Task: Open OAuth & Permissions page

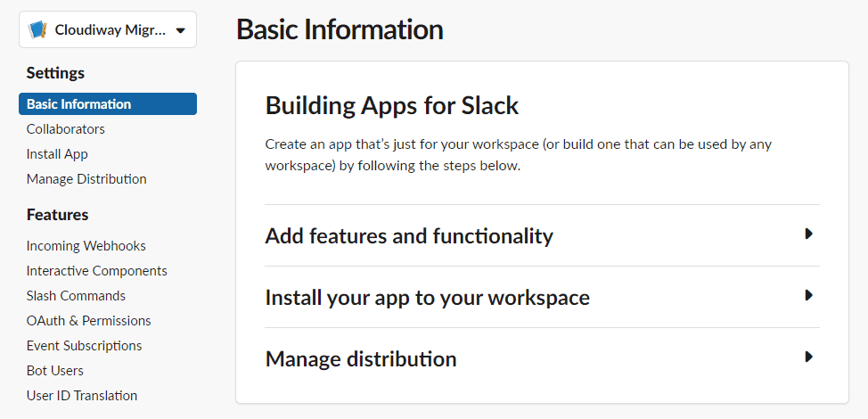Action: click(x=88, y=320)
